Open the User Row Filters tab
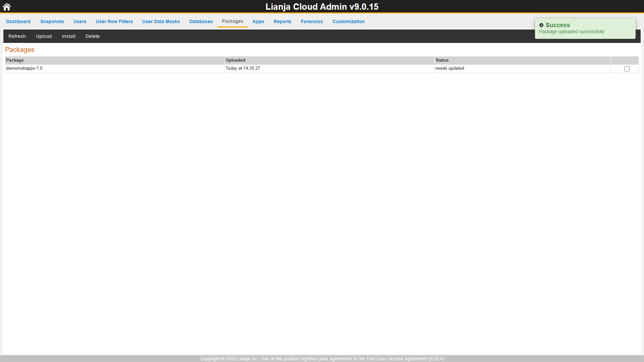Image resolution: width=644 pixels, height=362 pixels. (114, 21)
